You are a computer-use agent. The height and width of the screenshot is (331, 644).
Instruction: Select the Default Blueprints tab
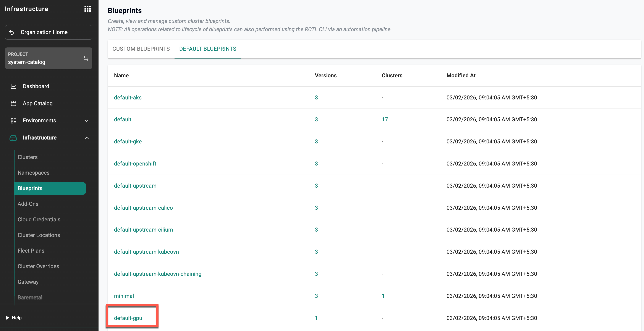click(x=207, y=49)
